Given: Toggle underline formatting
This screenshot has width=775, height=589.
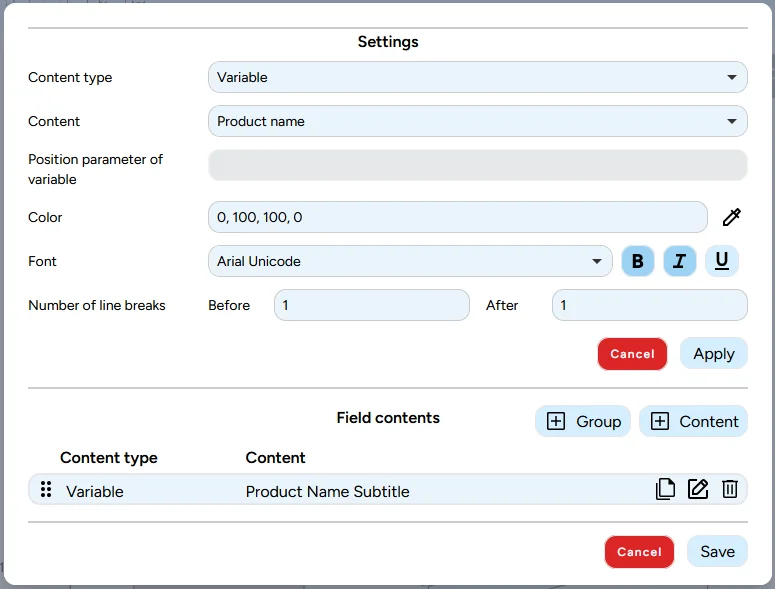Looking at the screenshot, I should point(722,261).
